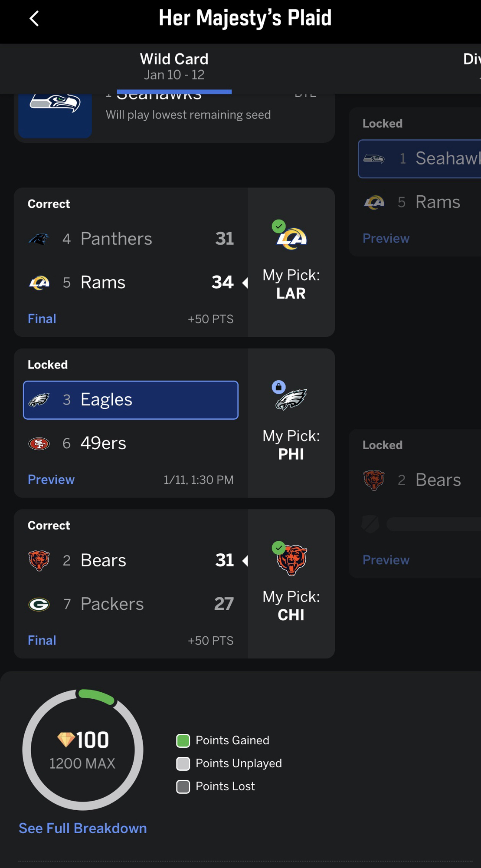This screenshot has width=481, height=868.
Task: Tap the 49ers logo in the locked matchup
Action: tap(39, 444)
